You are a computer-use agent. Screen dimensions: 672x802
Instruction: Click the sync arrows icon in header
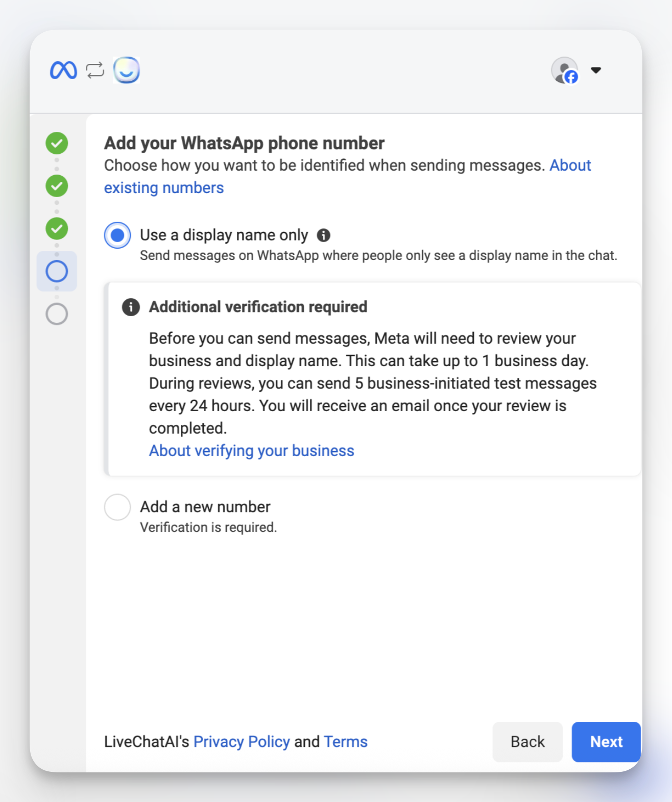(x=95, y=70)
